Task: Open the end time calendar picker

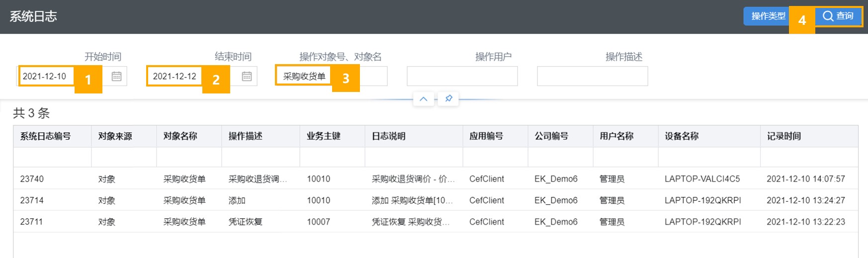Action: (x=247, y=76)
